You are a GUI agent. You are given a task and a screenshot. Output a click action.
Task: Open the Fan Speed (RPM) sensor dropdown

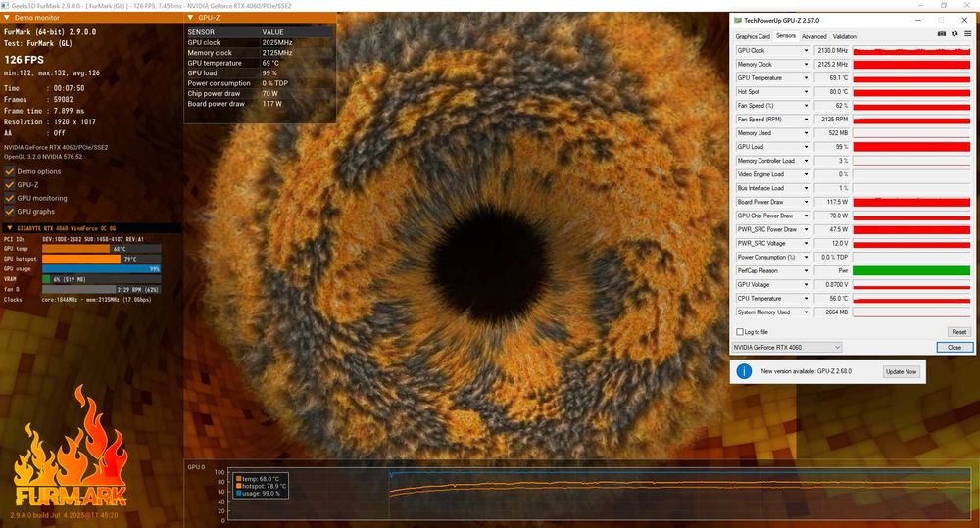point(806,120)
